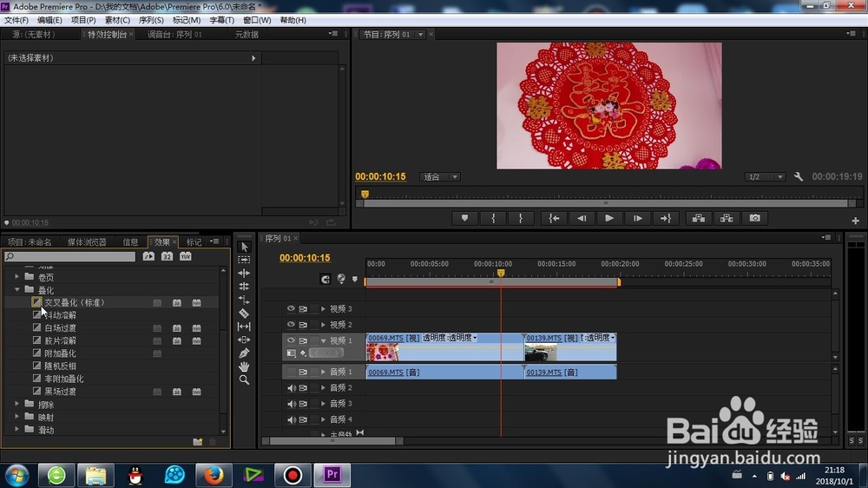Select the 白场过渡 transition
The image size is (868, 488).
click(x=61, y=328)
